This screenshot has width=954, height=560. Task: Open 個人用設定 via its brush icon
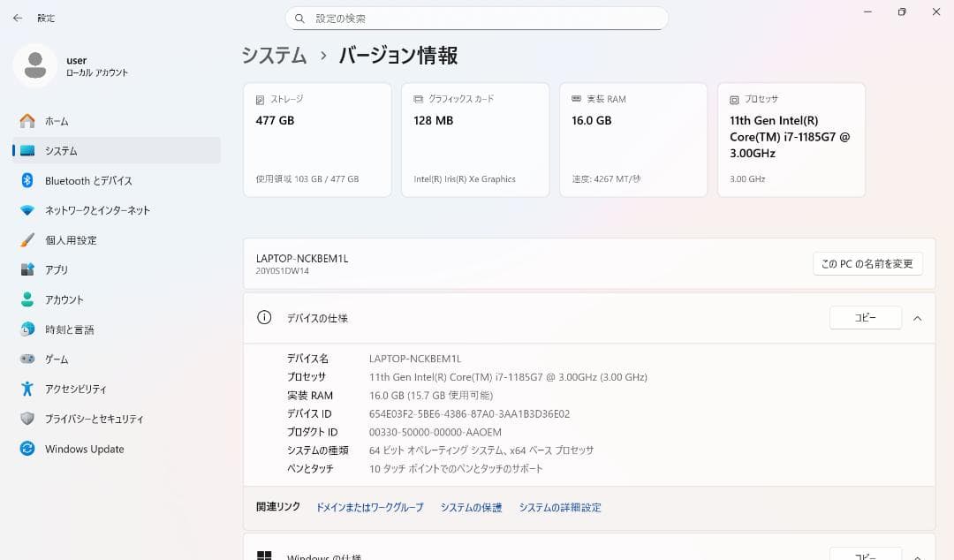[x=26, y=239]
